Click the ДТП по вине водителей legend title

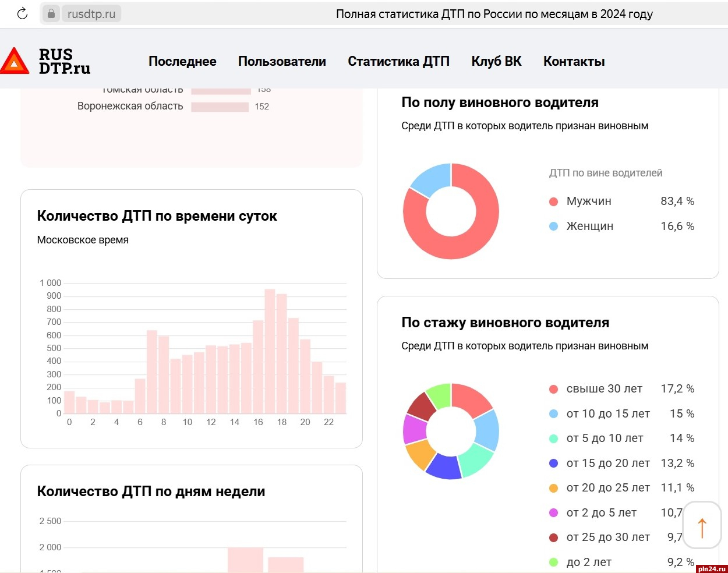(x=606, y=173)
